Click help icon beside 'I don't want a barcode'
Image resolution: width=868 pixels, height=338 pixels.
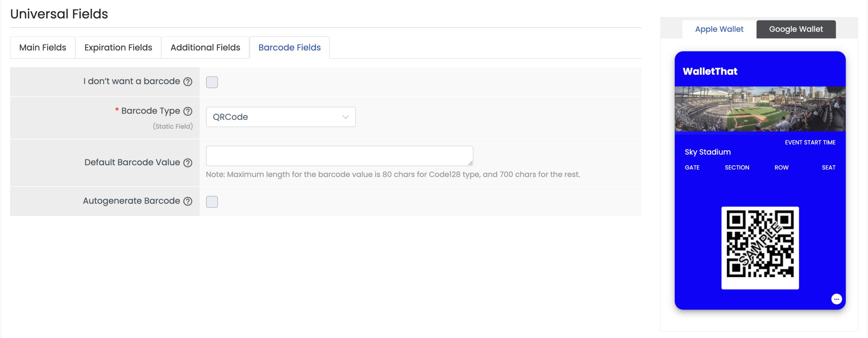(188, 82)
